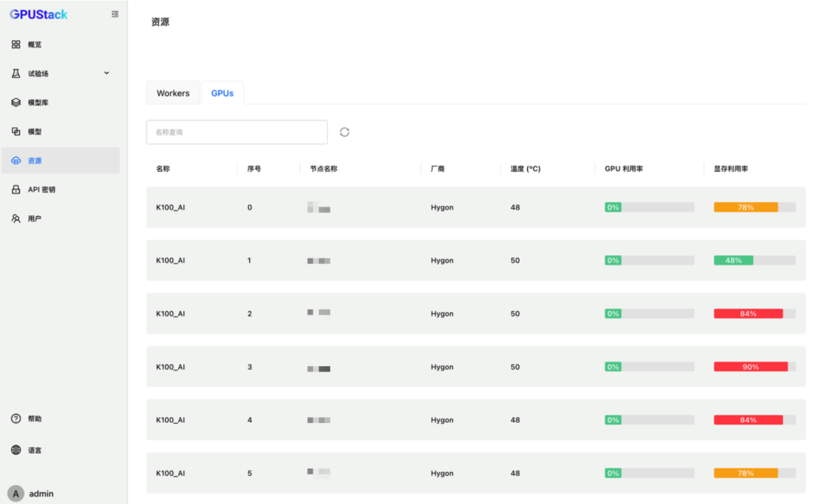The image size is (818, 504).
Task: Click the 语言 globe icon
Action: pos(16,450)
